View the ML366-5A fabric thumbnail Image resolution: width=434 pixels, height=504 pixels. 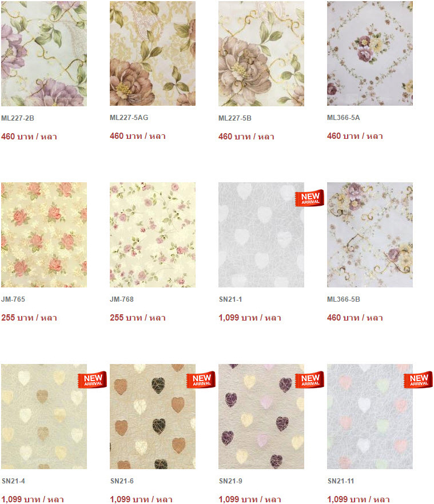[369, 53]
